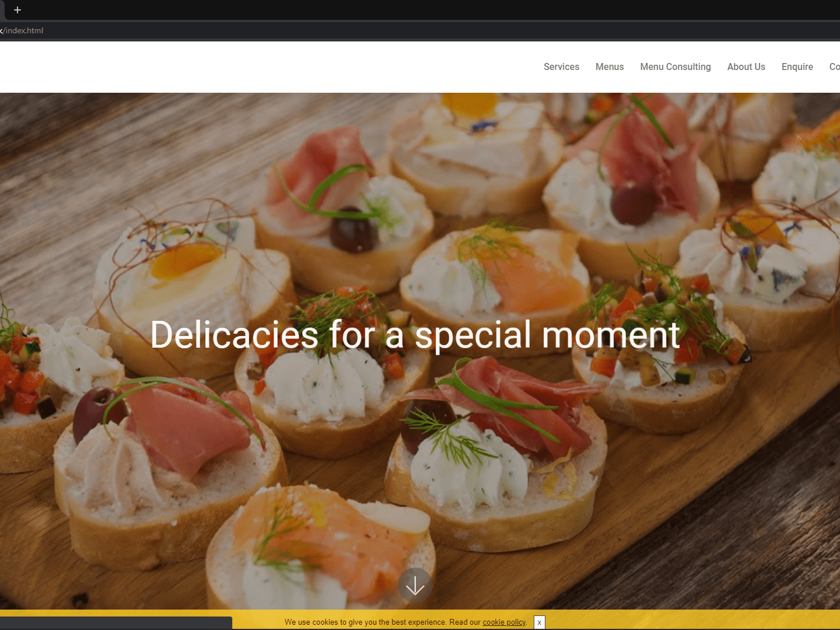Screen dimensions: 840x630
Task: Go to Menu Consulting page
Action: (x=675, y=66)
